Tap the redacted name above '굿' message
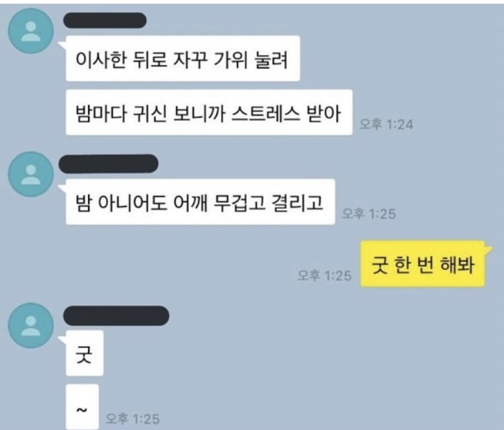Screen dimensions: 504x430 point(116,316)
